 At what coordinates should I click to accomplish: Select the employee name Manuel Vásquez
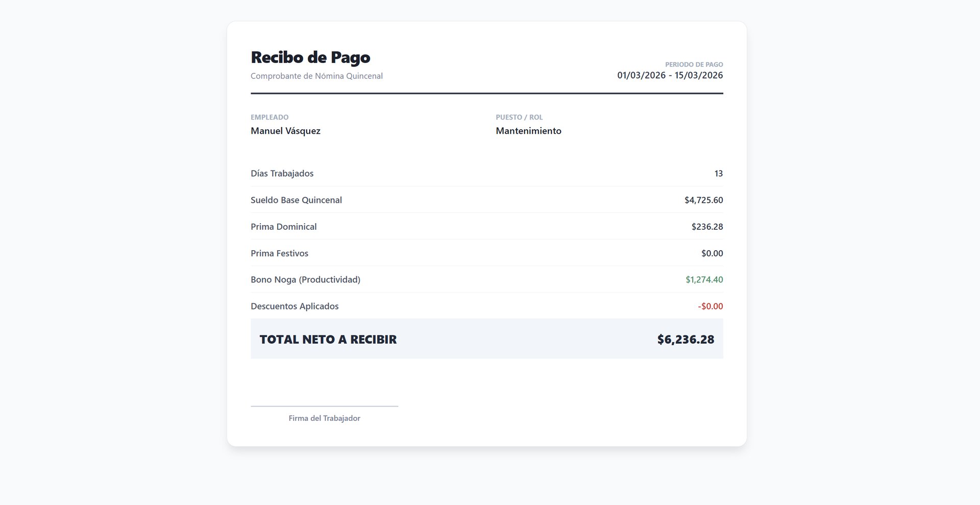285,131
